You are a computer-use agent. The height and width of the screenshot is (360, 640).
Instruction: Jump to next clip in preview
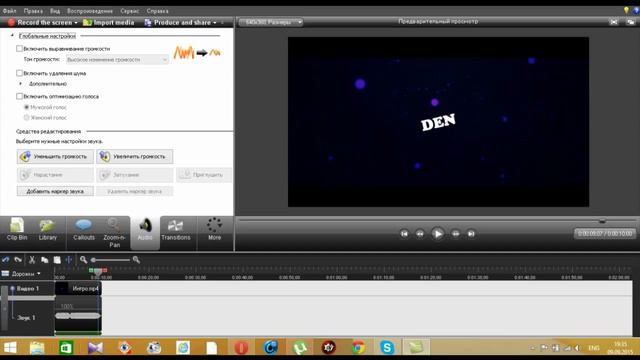click(471, 234)
